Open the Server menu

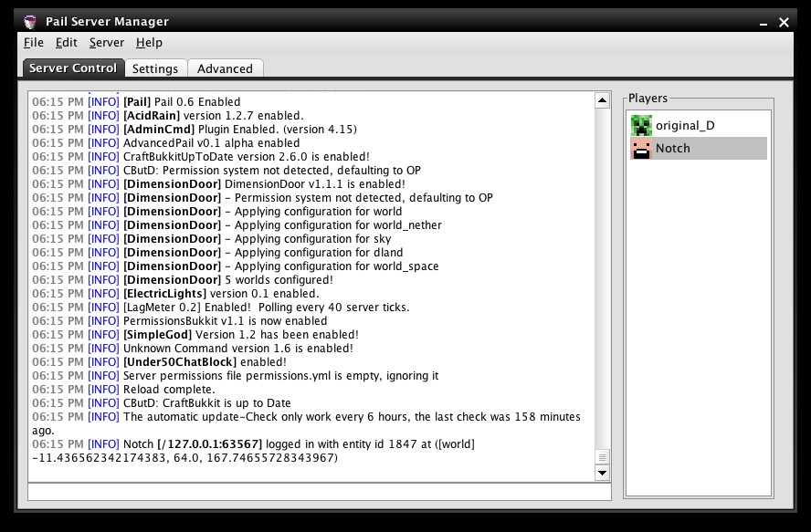pyautogui.click(x=107, y=42)
